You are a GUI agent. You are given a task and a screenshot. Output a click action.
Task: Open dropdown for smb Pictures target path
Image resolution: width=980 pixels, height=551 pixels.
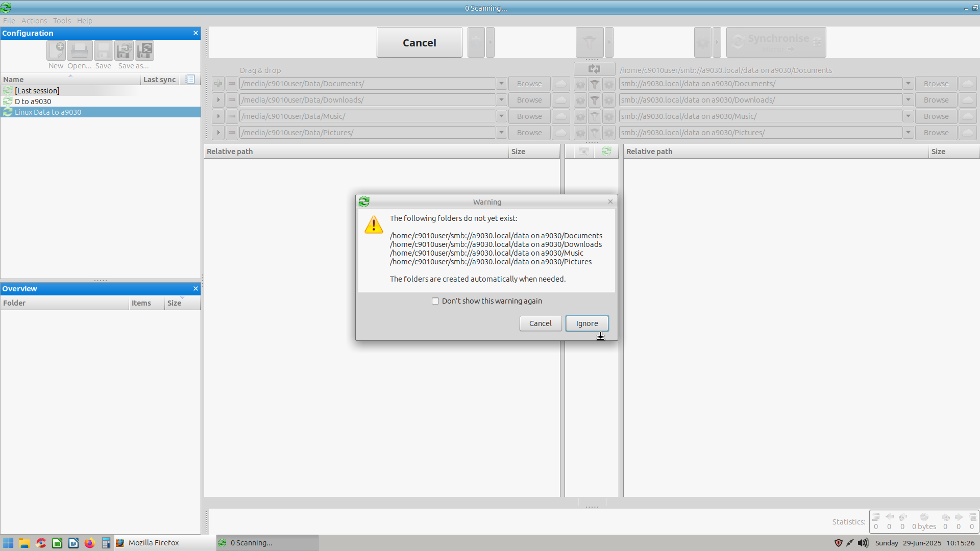click(x=908, y=133)
